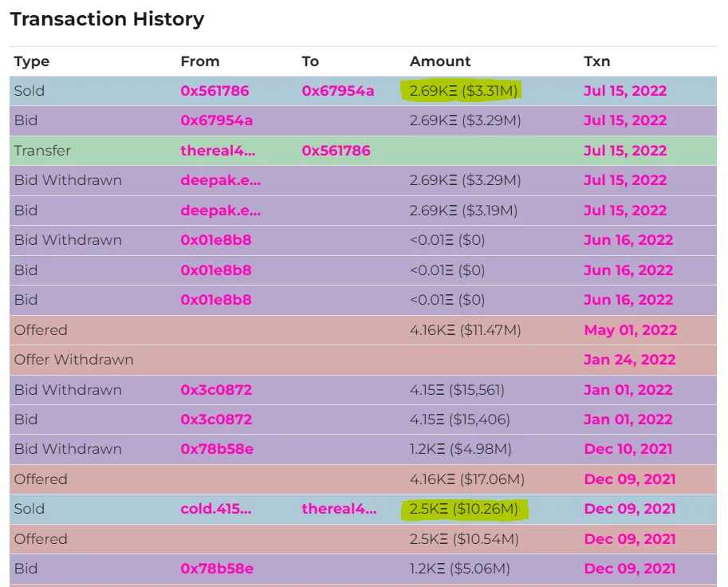Open the Dec 10, 2021 transaction link

point(628,449)
